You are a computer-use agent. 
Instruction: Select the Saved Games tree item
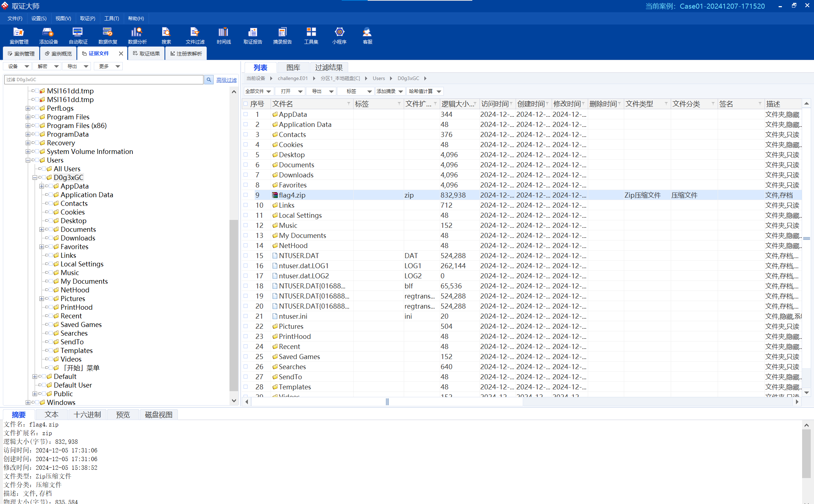tap(81, 324)
